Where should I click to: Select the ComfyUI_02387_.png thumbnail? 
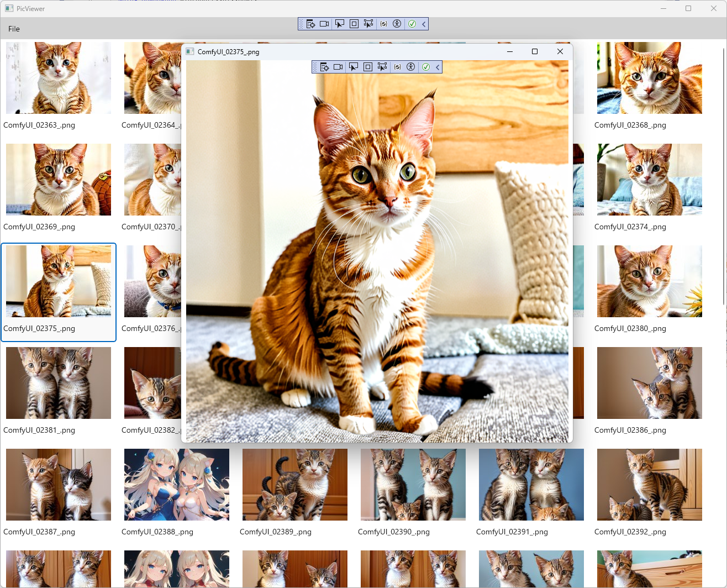click(x=59, y=485)
